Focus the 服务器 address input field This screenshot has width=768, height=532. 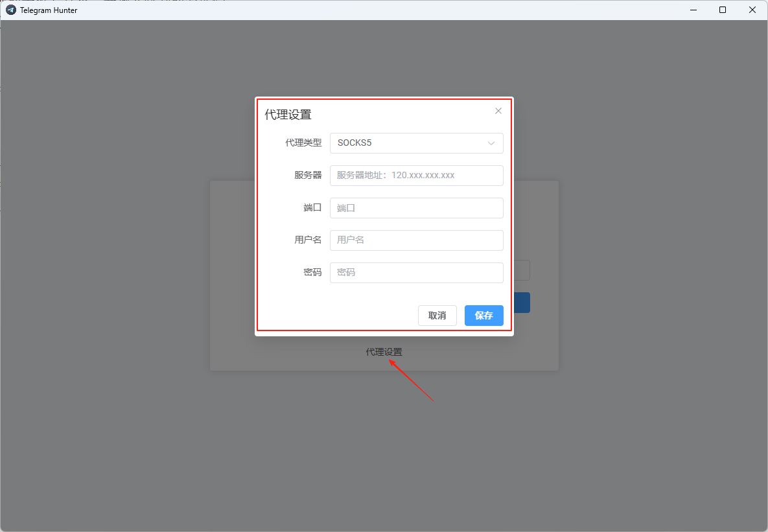click(x=416, y=176)
